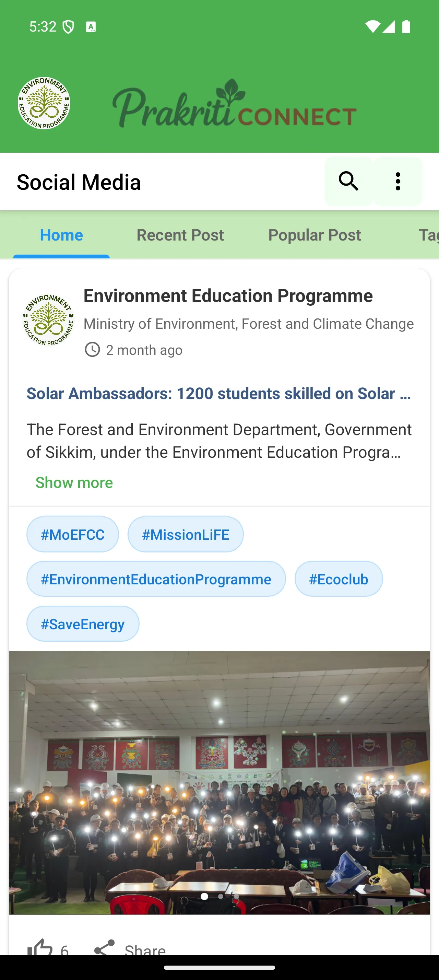Image resolution: width=439 pixels, height=980 pixels.
Task: Tap the share icon below the post
Action: point(104,947)
